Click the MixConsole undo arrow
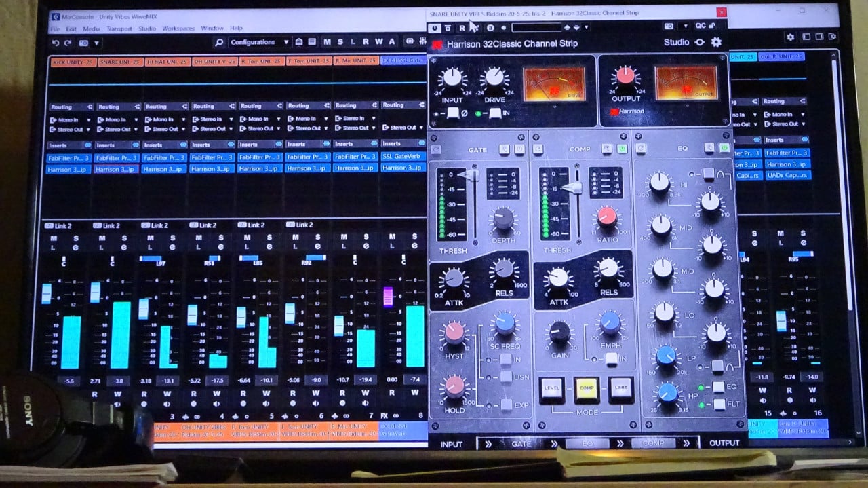 click(56, 43)
